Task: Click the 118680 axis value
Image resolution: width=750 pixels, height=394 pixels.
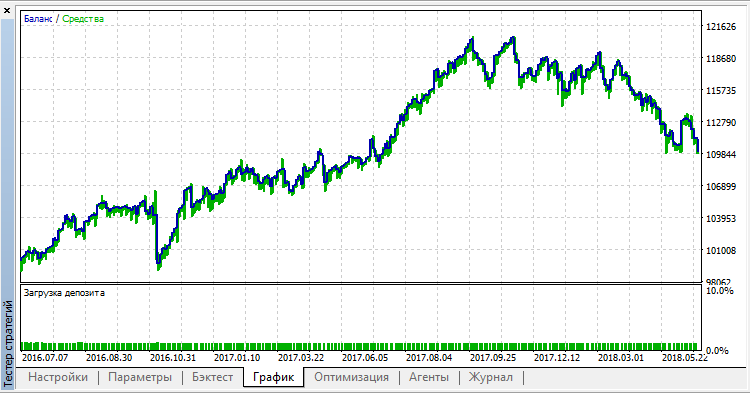Action: tap(721, 59)
